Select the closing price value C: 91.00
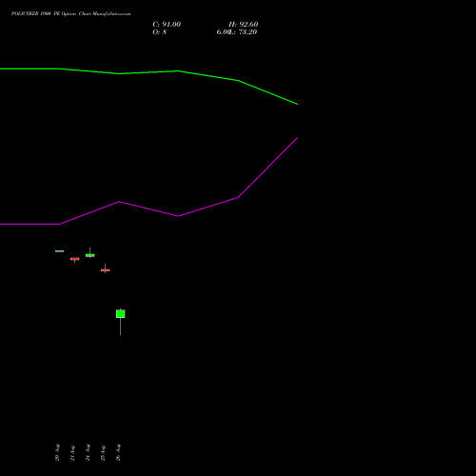The image size is (476, 476). (167, 25)
